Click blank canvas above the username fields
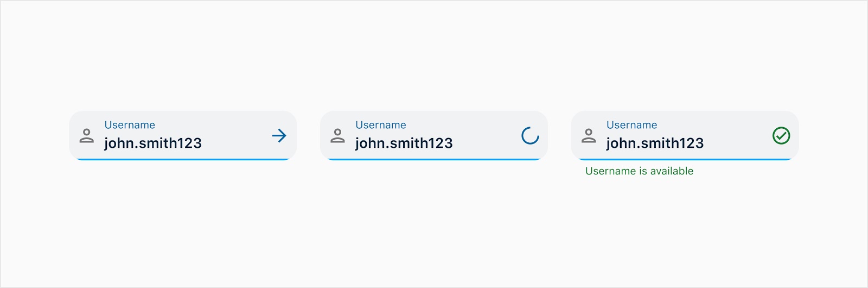This screenshot has width=868, height=288. coord(434,54)
